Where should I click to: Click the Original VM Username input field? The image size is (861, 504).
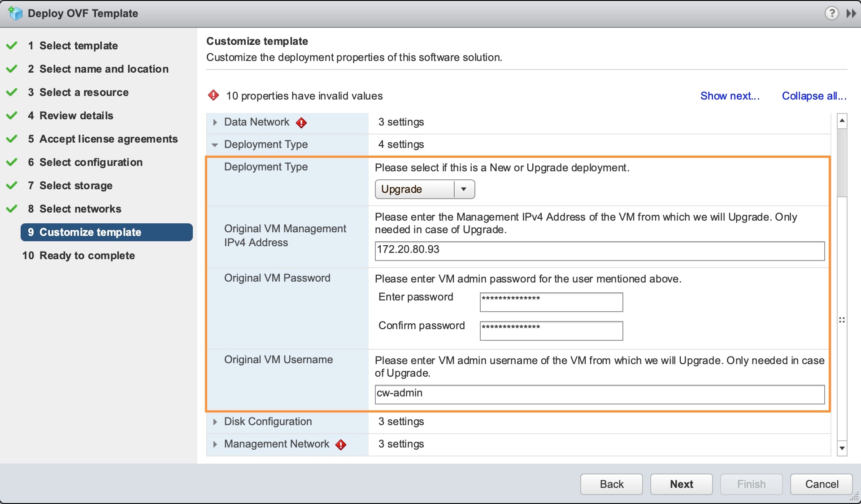click(x=599, y=394)
